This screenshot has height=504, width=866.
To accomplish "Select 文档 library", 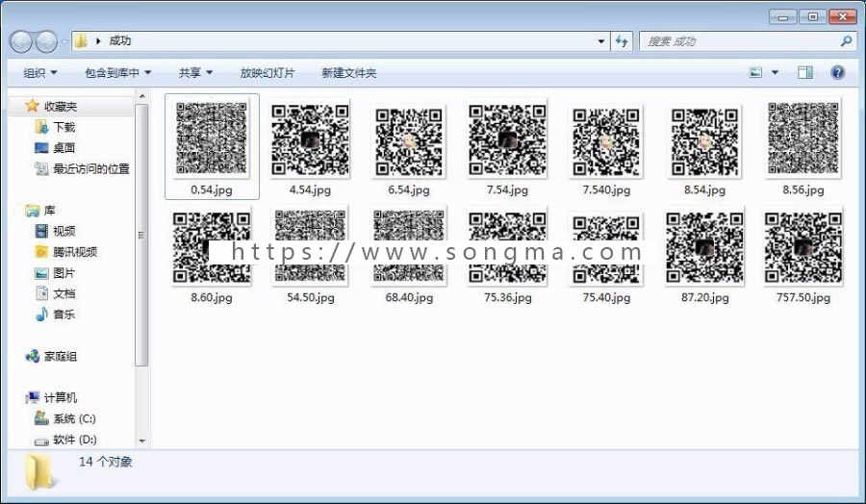I will coord(64,293).
